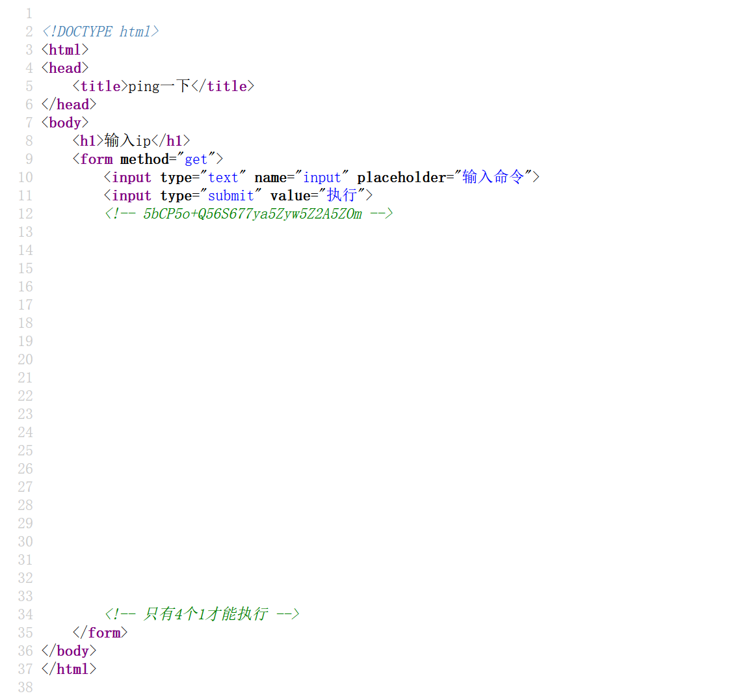Screen dimensions: 736x700
Task: Click the type value "submit"
Action: [x=231, y=195]
